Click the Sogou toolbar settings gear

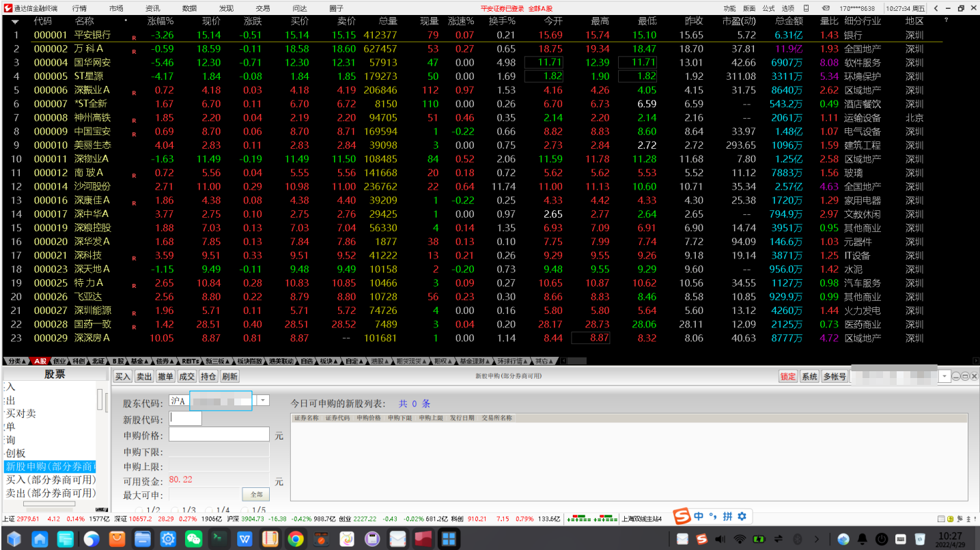(742, 517)
